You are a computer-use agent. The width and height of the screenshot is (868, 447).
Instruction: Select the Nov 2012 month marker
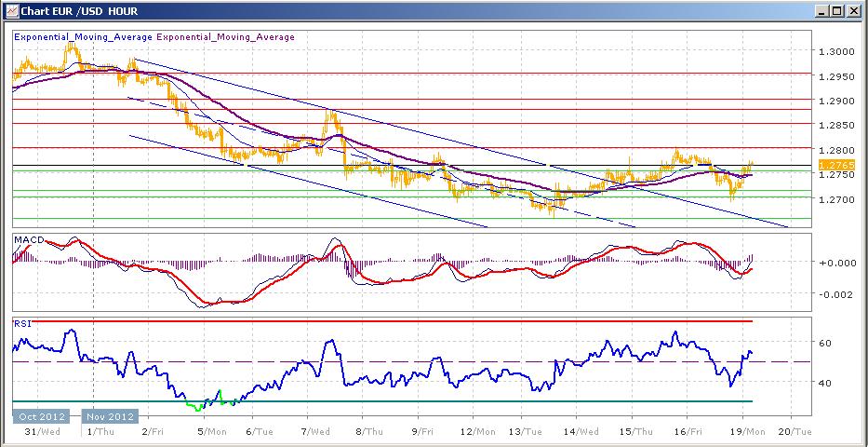coord(109,416)
